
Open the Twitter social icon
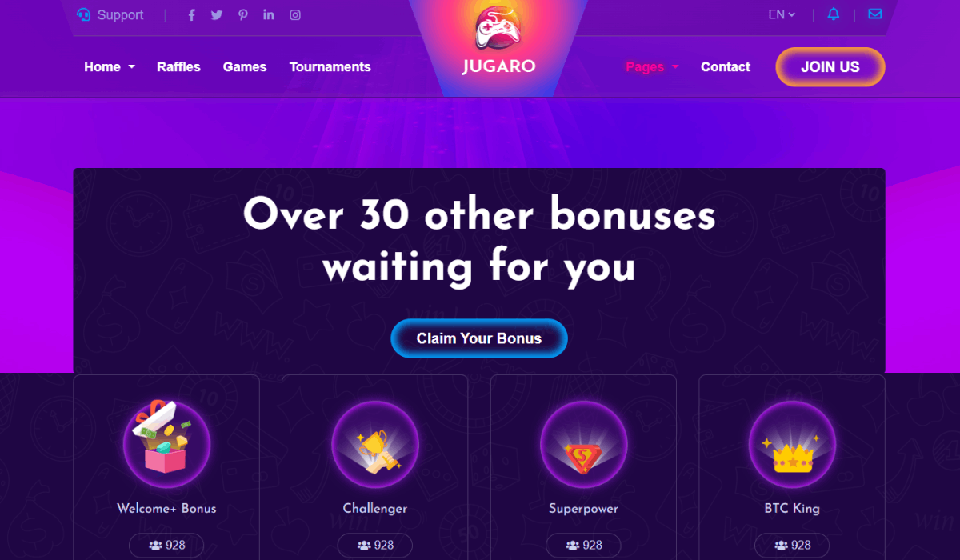tap(217, 15)
